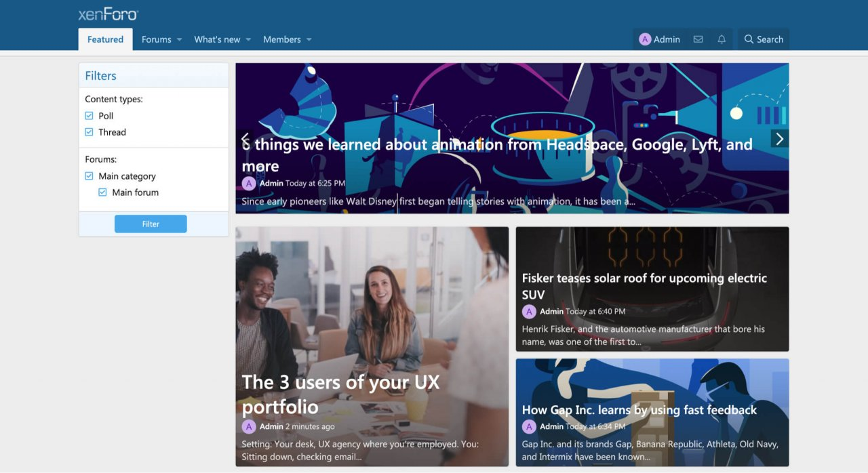Viewport: 868px width, 473px height.
Task: Uncheck the Poll content type
Action: (89, 116)
